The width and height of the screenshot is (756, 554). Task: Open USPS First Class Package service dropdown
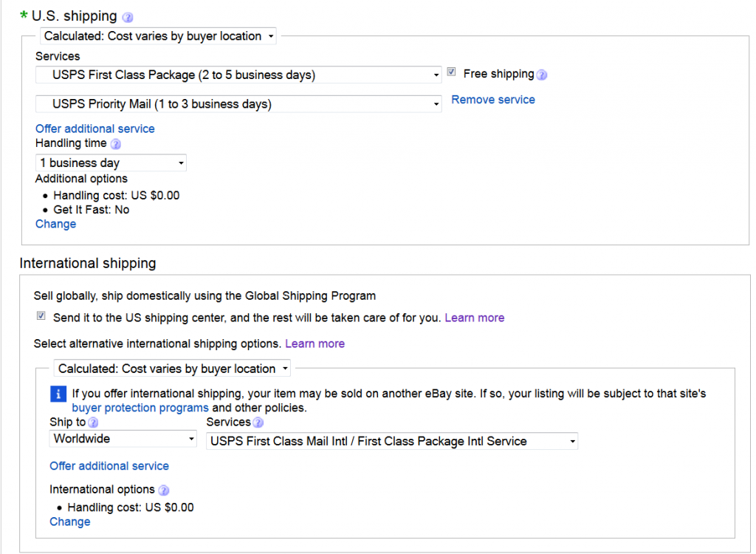click(238, 75)
